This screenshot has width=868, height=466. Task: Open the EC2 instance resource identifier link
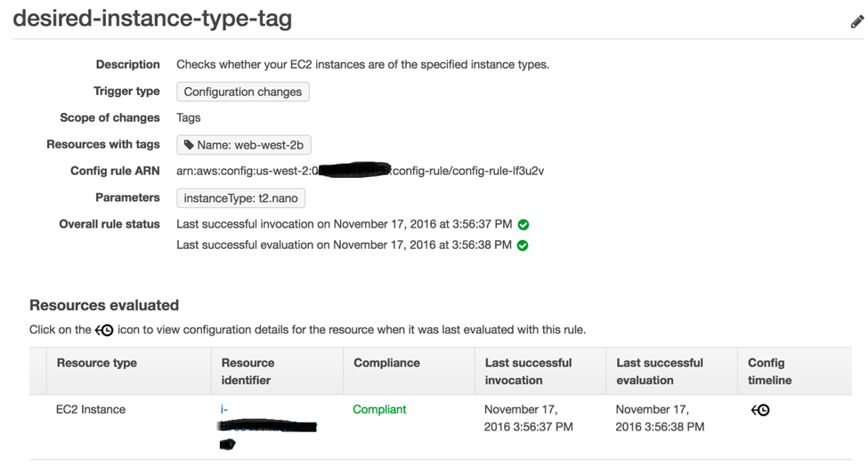point(224,410)
